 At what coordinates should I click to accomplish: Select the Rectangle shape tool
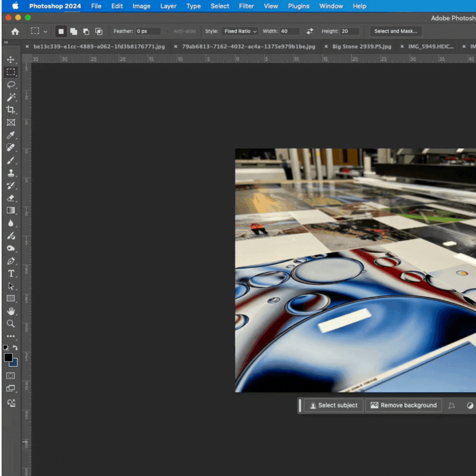11,298
